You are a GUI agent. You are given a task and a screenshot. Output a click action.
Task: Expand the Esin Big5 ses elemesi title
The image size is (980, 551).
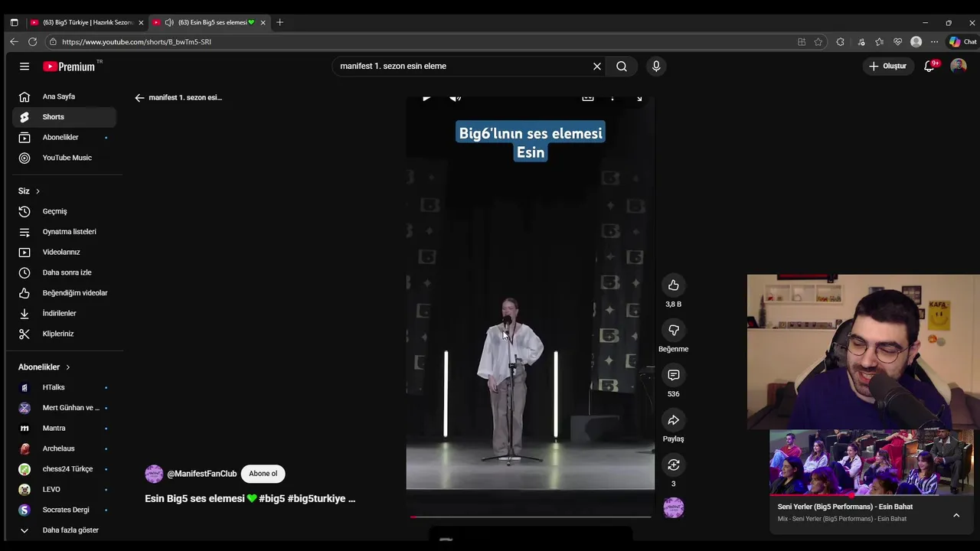point(250,499)
